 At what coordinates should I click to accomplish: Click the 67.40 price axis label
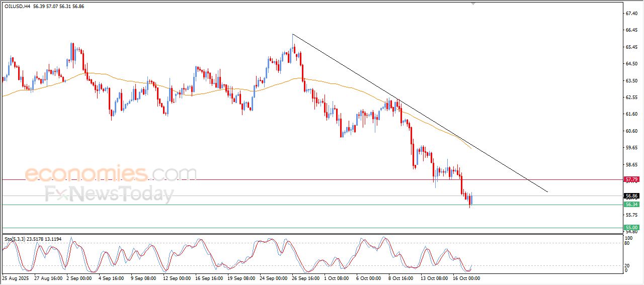(x=631, y=14)
